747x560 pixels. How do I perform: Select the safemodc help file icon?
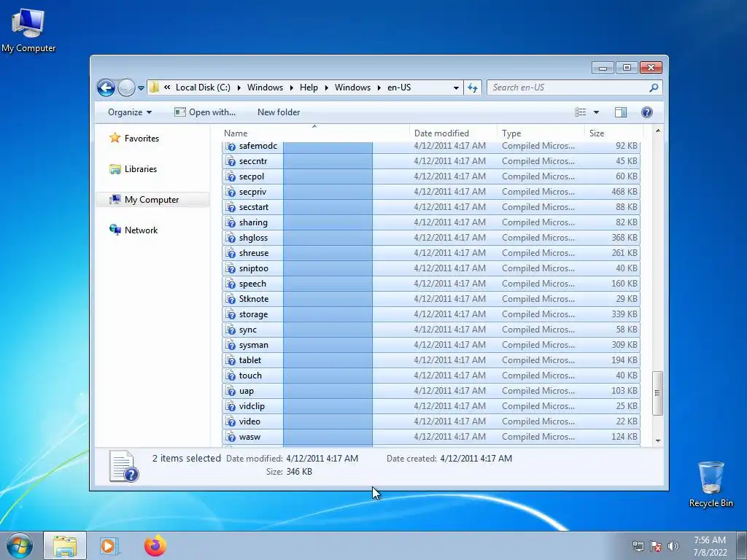[231, 146]
